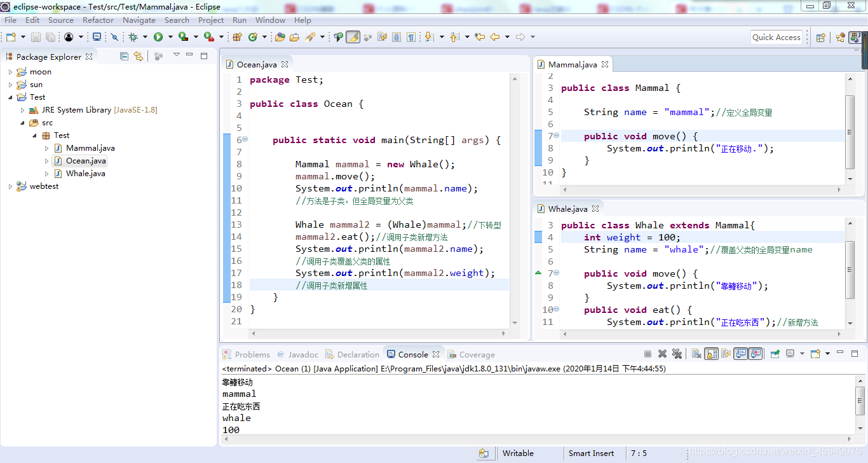Toggle Show Console on standard error change
The image size is (868, 463).
pos(756,354)
